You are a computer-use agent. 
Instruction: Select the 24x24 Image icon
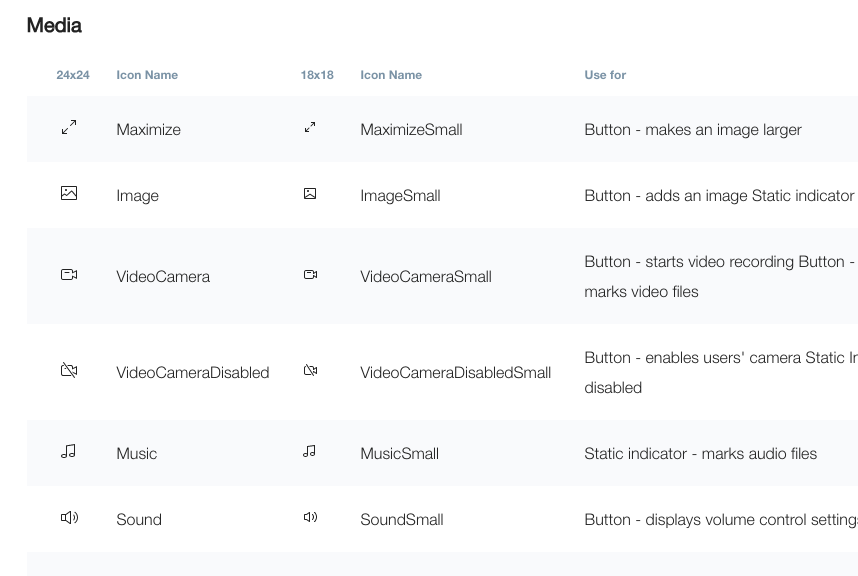click(69, 194)
